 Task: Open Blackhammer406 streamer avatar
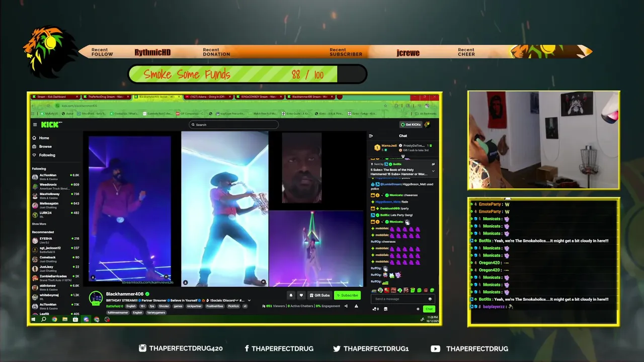point(96,298)
